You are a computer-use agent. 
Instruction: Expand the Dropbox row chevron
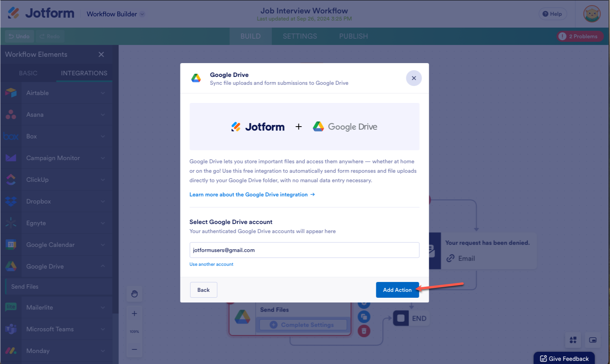[103, 202]
